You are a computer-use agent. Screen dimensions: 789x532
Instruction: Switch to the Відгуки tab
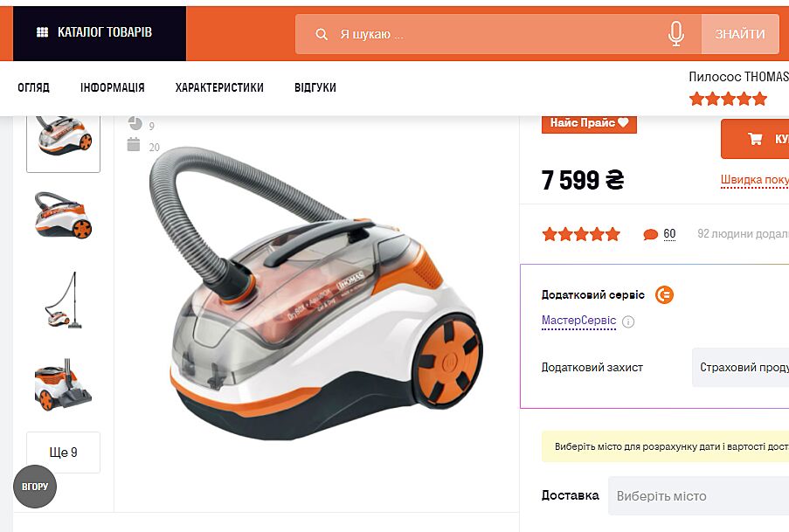coord(315,87)
